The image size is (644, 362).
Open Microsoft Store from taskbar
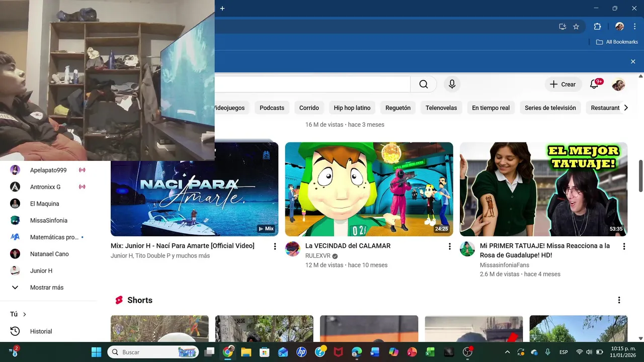264,352
